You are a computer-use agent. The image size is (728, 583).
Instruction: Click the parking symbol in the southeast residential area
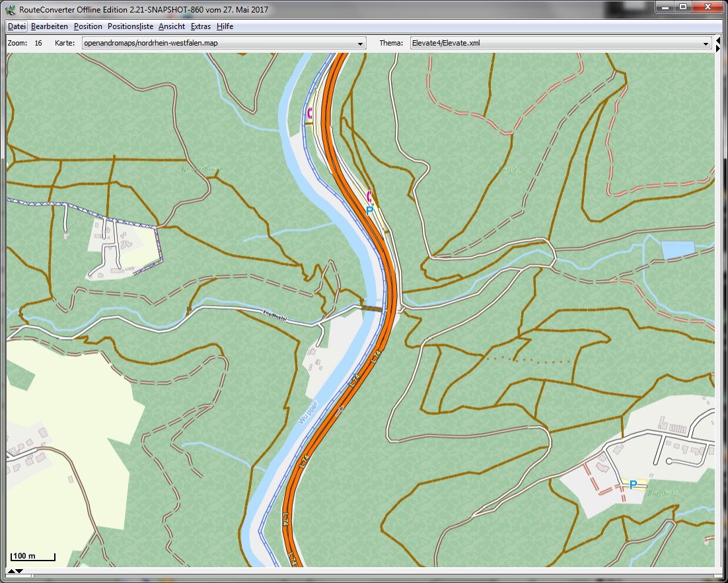click(633, 485)
